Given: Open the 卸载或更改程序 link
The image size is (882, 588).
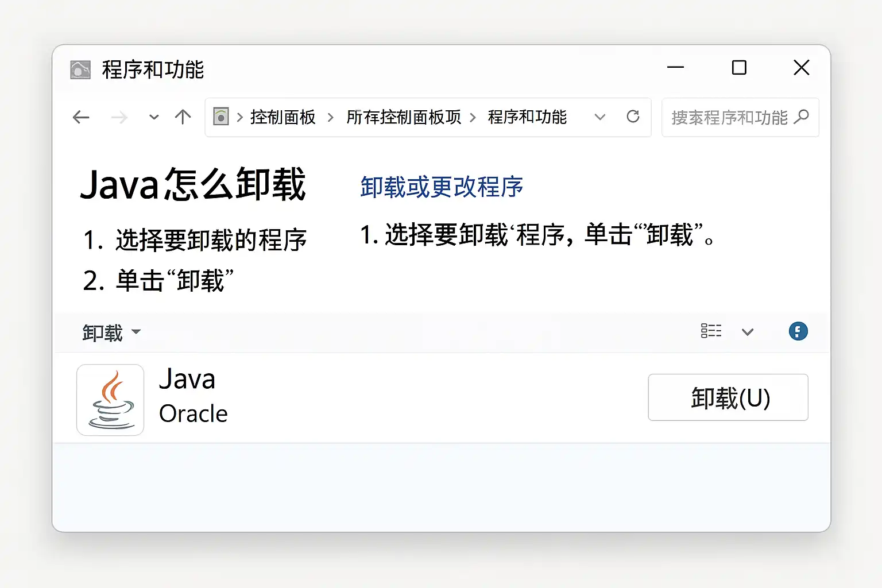Looking at the screenshot, I should (442, 187).
